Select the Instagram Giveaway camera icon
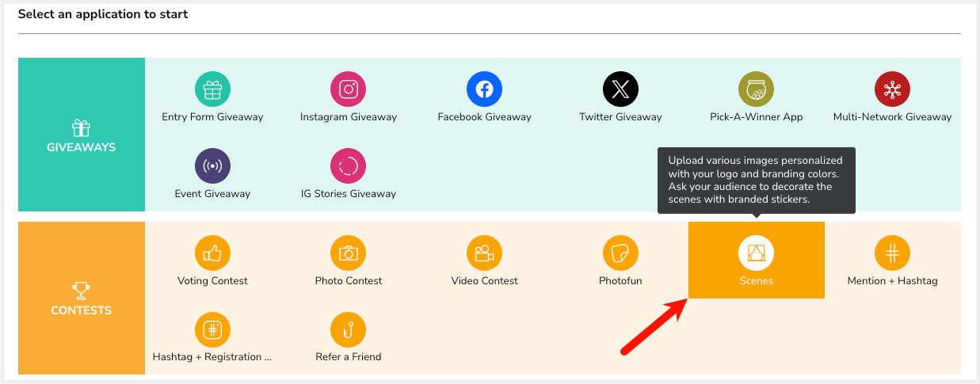Image resolution: width=980 pixels, height=384 pixels. coord(349,89)
